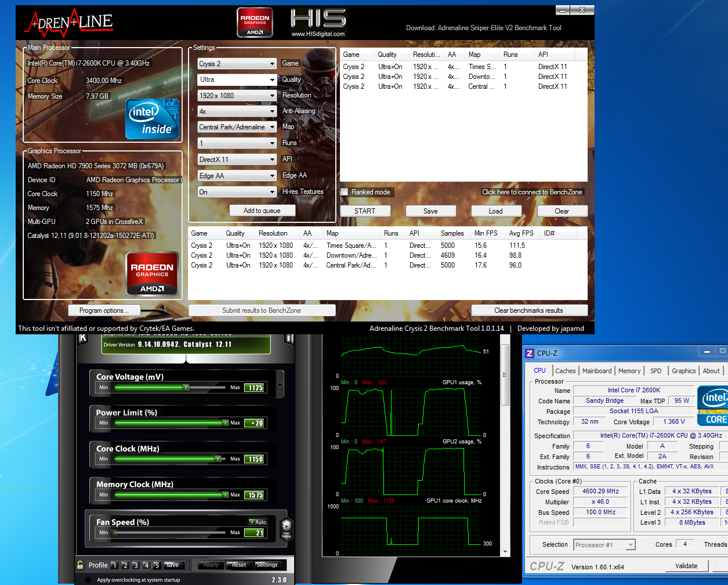Toggle the profile lock padlock icon
Screen dimensions: 728x585
point(80,564)
